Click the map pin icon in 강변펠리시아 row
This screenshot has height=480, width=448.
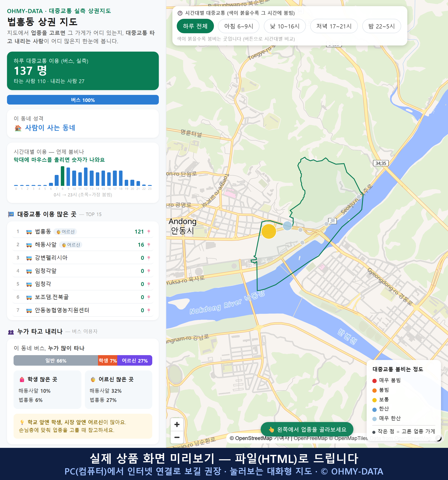pos(149,258)
